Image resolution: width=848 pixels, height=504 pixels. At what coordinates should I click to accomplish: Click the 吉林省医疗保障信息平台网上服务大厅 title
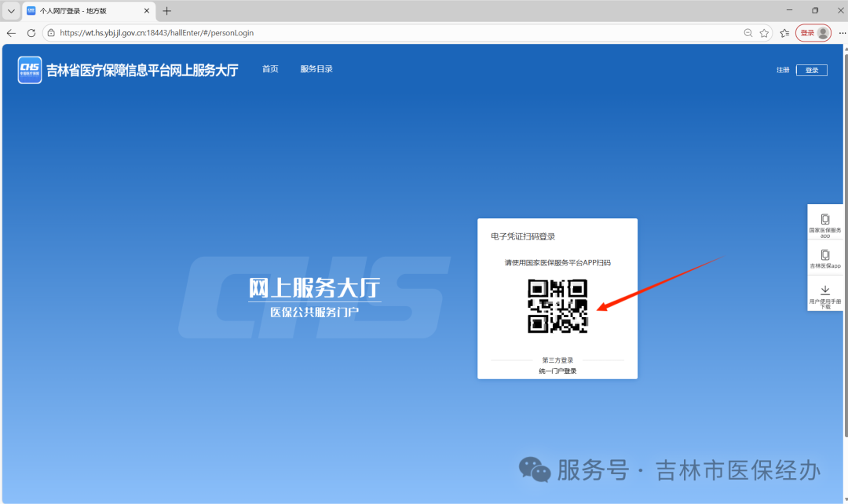coord(142,71)
